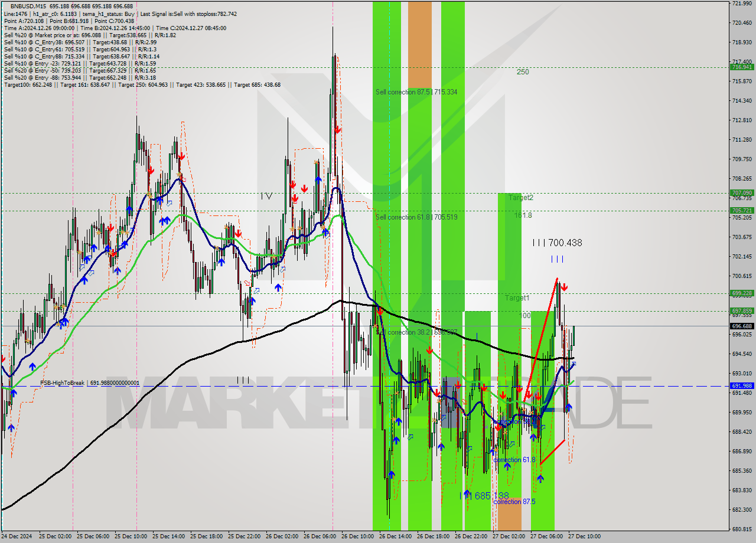Click the 711.280 price axis value
Image resolution: width=756 pixels, height=543 pixels.
point(741,140)
